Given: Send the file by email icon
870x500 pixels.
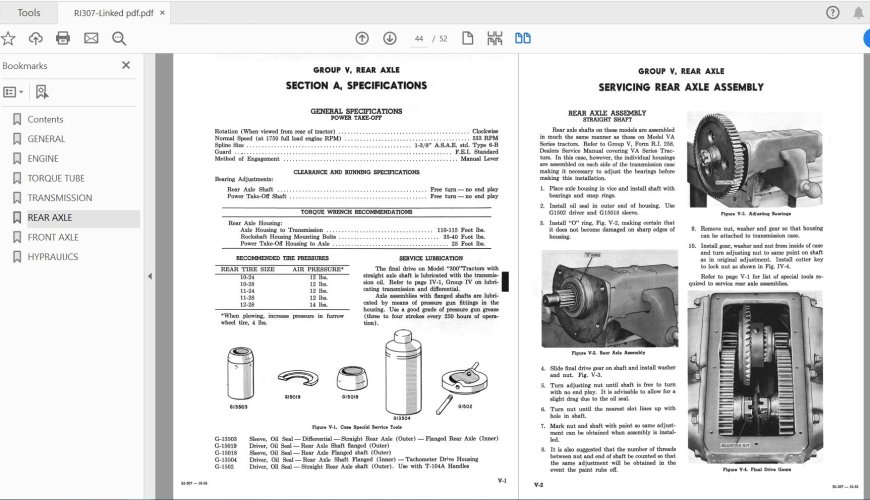Looking at the screenshot, I should point(91,38).
